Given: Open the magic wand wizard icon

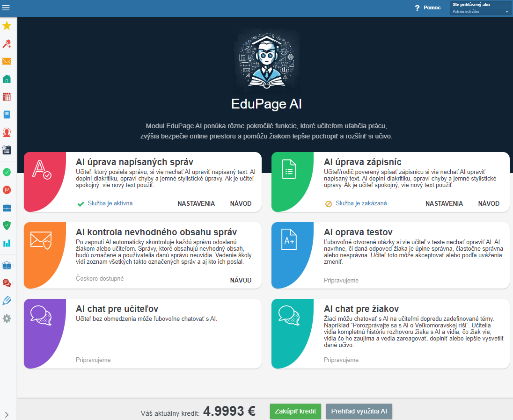Looking at the screenshot, I should (7, 43).
